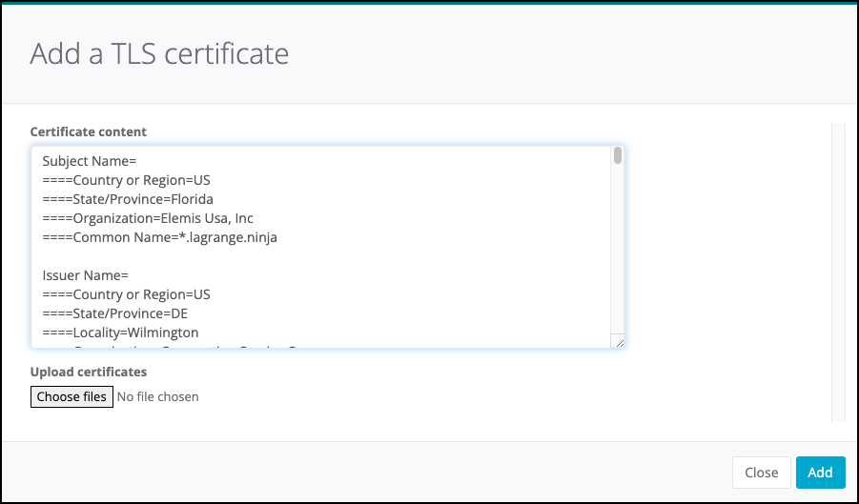Click the Choose files button
This screenshot has height=504, width=859.
click(72, 396)
